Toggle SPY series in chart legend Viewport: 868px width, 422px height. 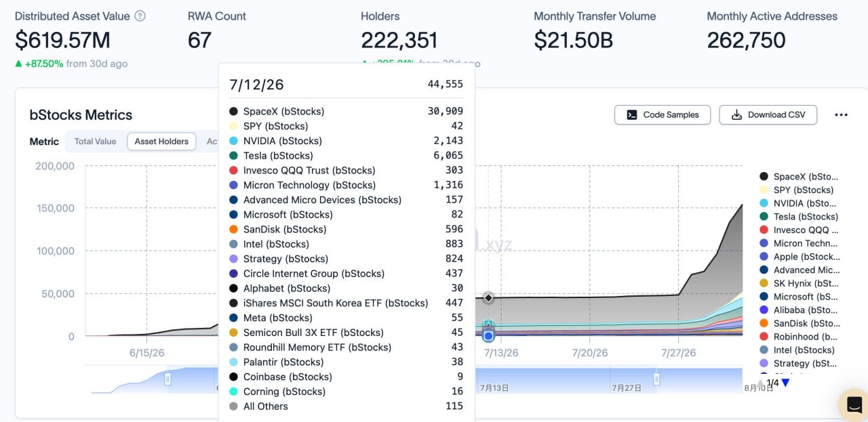(797, 190)
